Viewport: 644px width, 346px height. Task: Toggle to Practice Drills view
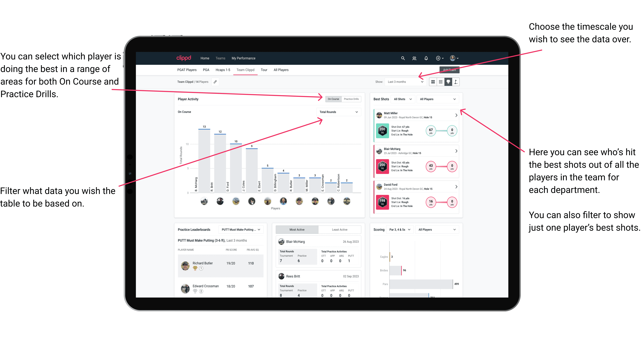point(350,99)
